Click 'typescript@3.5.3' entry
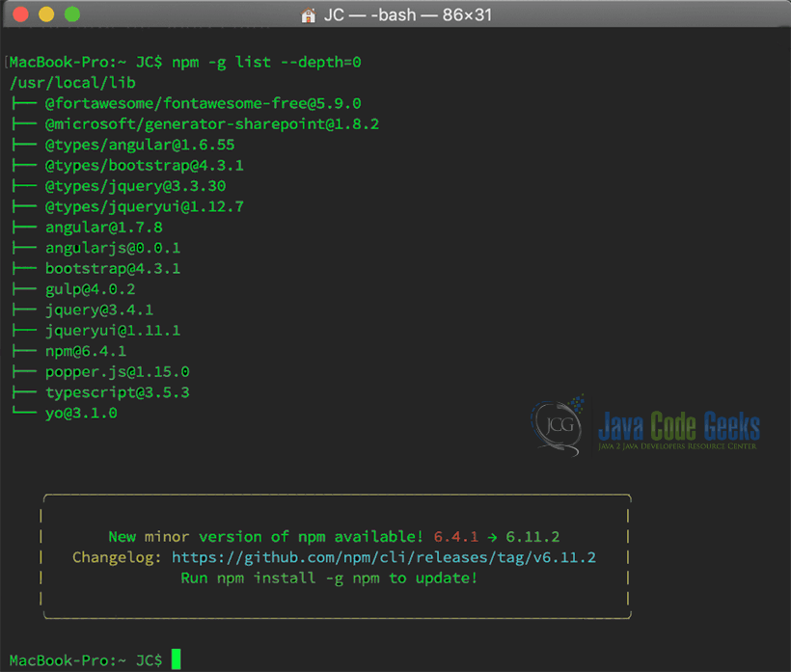The width and height of the screenshot is (791, 672). (x=118, y=392)
